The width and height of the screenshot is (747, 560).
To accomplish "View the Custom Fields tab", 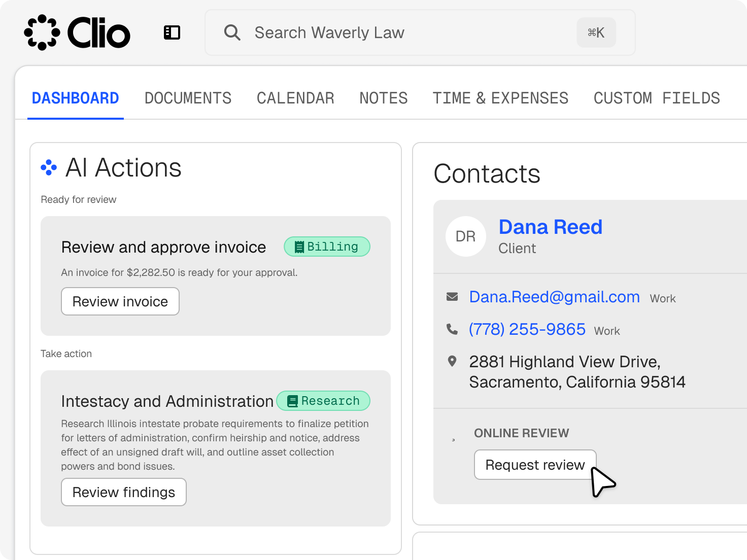I will pyautogui.click(x=657, y=98).
